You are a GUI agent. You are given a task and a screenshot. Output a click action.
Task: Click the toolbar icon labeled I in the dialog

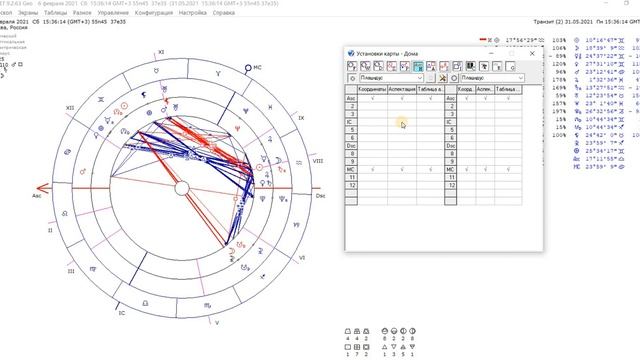(x=457, y=66)
